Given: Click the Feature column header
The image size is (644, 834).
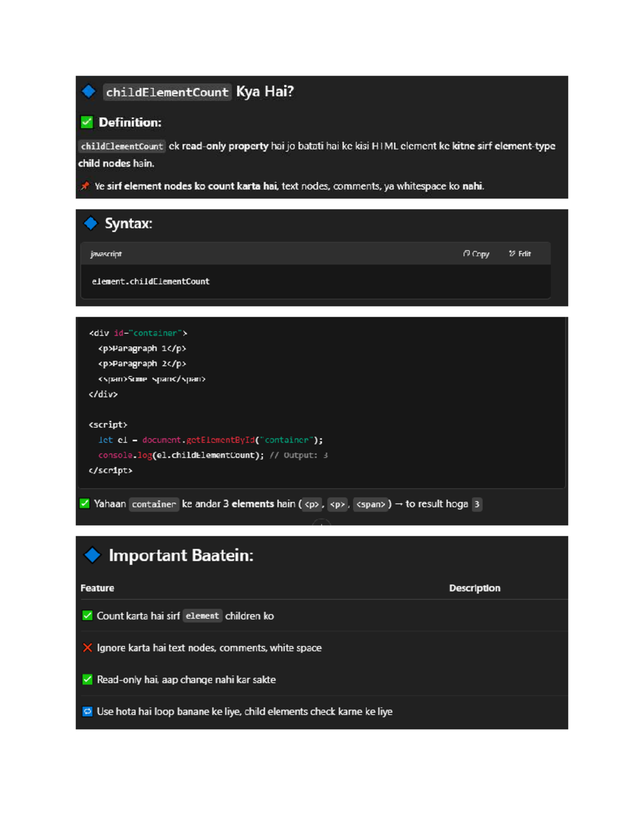Looking at the screenshot, I should (x=97, y=588).
